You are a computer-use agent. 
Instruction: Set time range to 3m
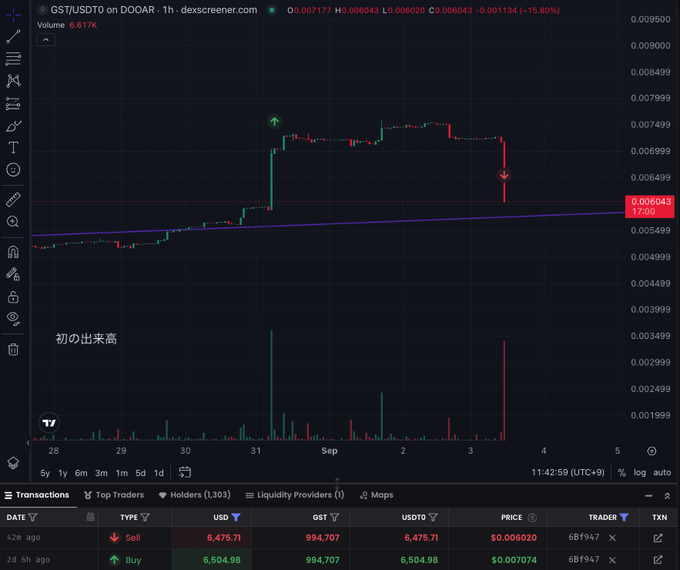click(101, 473)
